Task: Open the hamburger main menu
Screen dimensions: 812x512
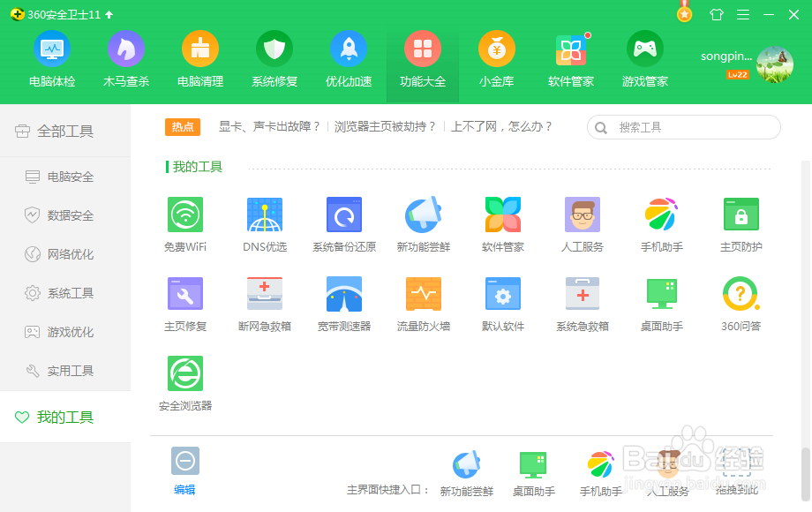Action: click(x=741, y=14)
